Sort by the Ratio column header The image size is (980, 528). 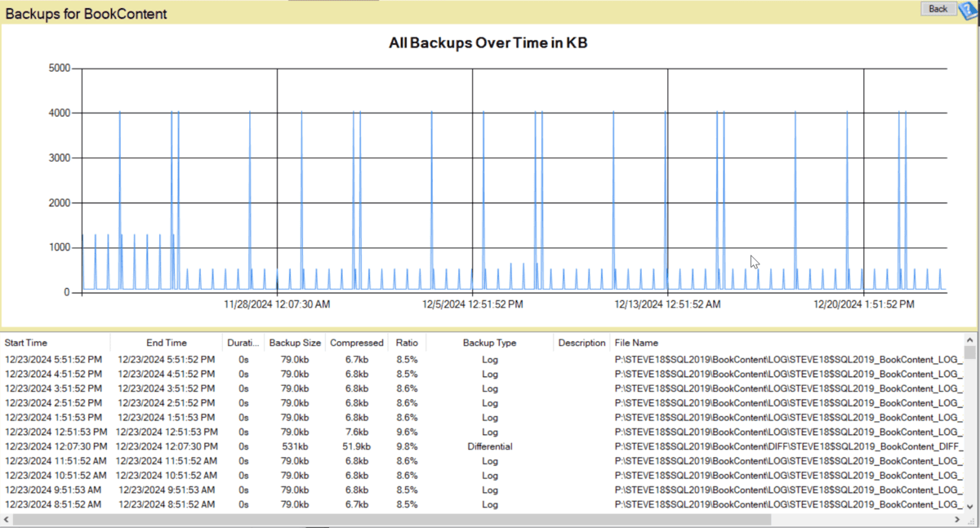(x=406, y=342)
